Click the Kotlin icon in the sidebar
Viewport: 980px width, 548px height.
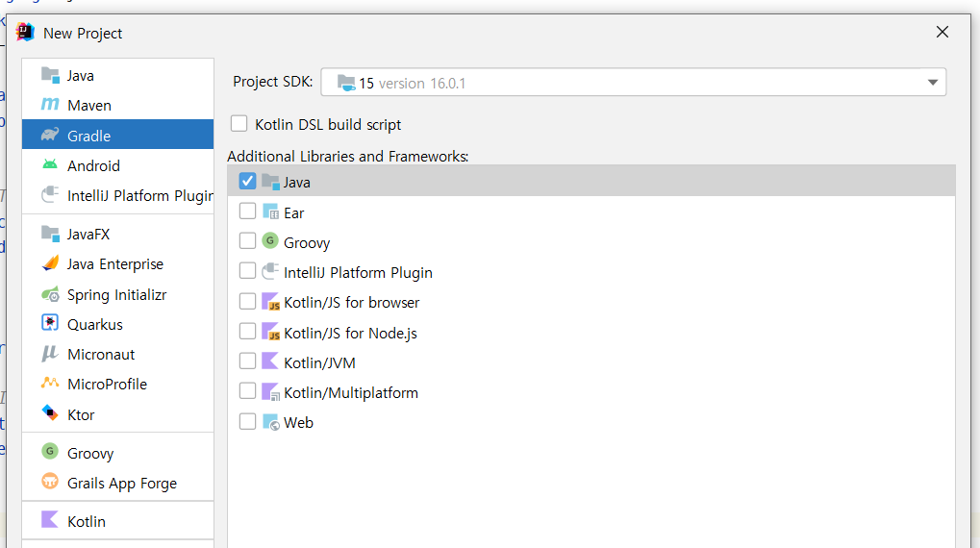(49, 519)
